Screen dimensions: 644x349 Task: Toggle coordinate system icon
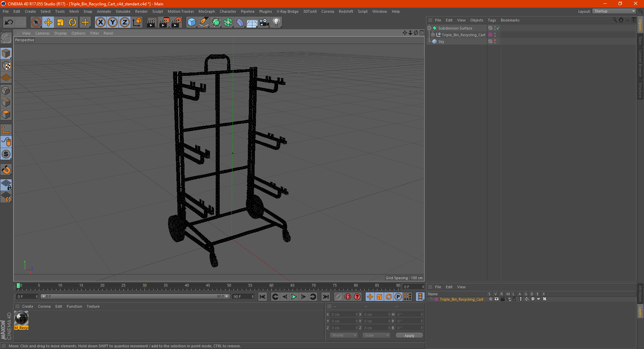pos(137,22)
